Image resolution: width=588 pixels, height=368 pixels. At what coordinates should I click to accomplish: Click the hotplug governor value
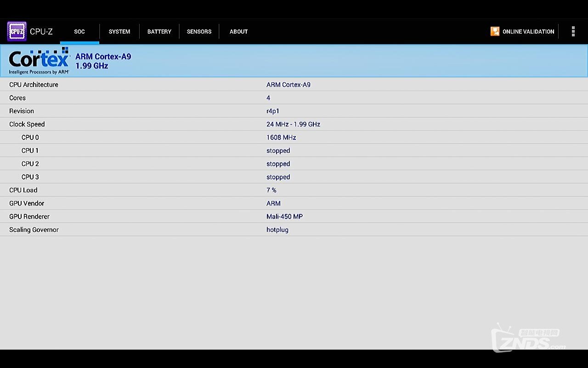[277, 230]
